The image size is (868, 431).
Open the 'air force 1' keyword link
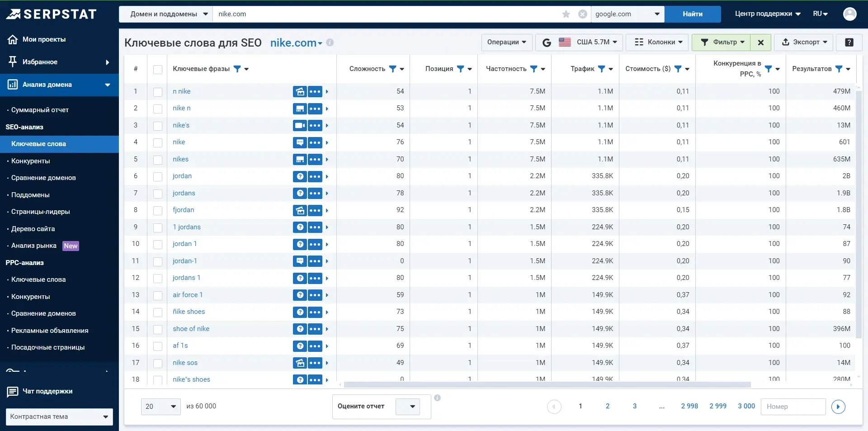pyautogui.click(x=188, y=295)
